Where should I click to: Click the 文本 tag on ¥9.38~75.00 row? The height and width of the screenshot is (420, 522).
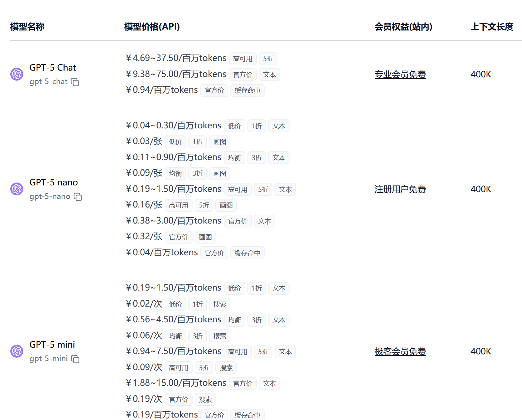(x=270, y=75)
